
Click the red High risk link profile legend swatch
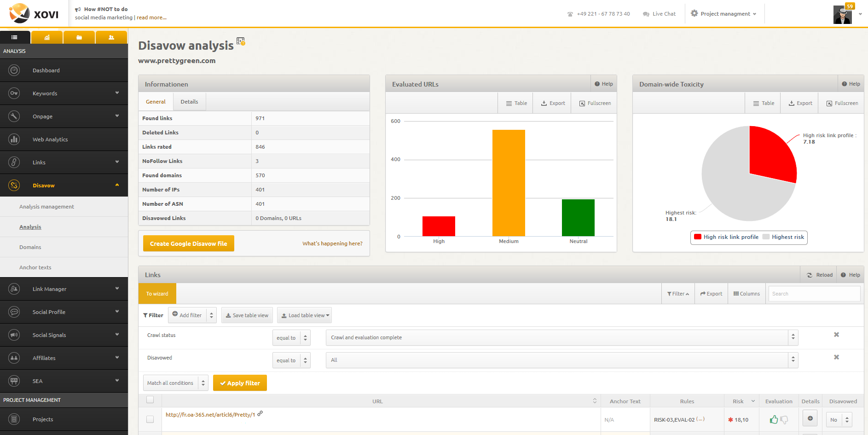(698, 237)
